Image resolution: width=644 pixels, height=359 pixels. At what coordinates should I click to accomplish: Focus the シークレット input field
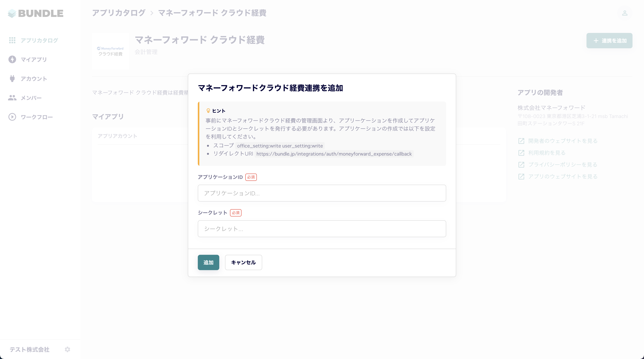[x=321, y=229]
